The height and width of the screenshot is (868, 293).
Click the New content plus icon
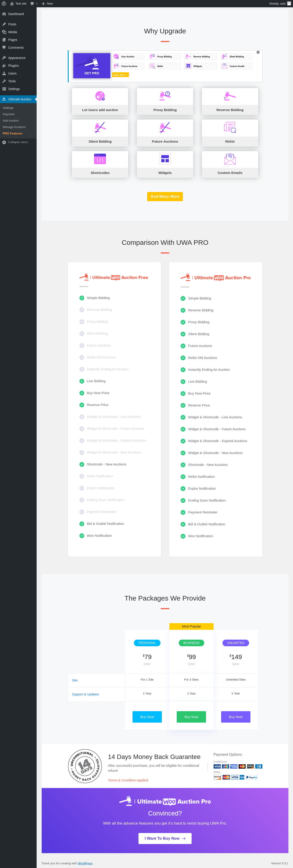[x=43, y=4]
